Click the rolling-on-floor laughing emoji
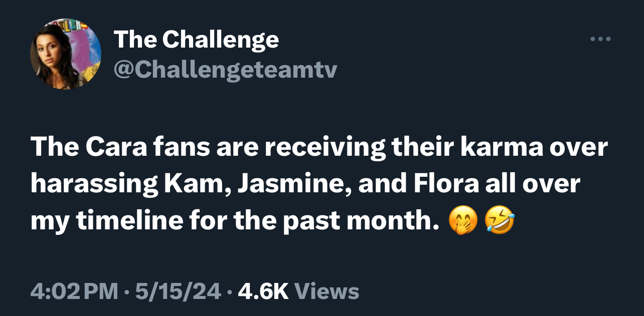 500,220
